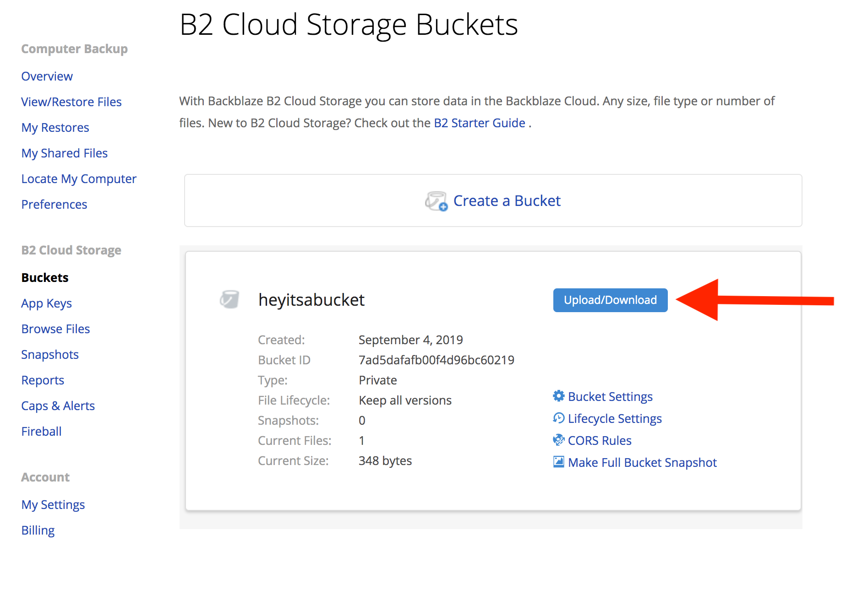868x595 pixels.
Task: Click the Account section header
Action: coord(46,477)
